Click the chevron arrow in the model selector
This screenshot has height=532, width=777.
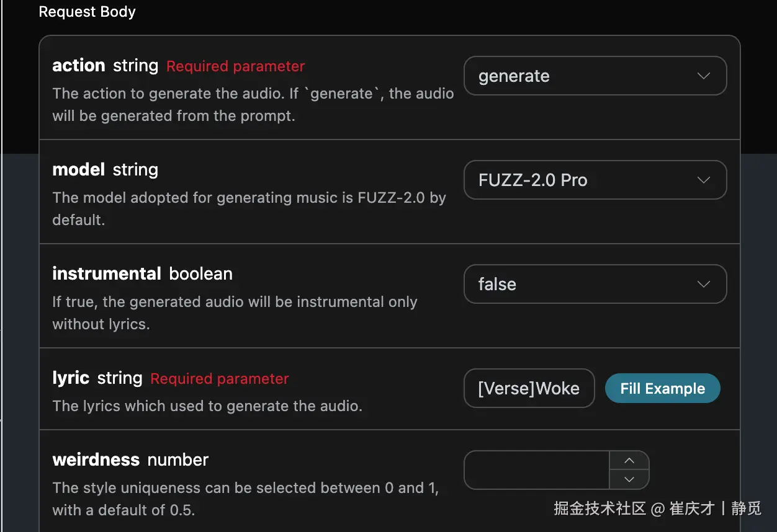pos(703,180)
